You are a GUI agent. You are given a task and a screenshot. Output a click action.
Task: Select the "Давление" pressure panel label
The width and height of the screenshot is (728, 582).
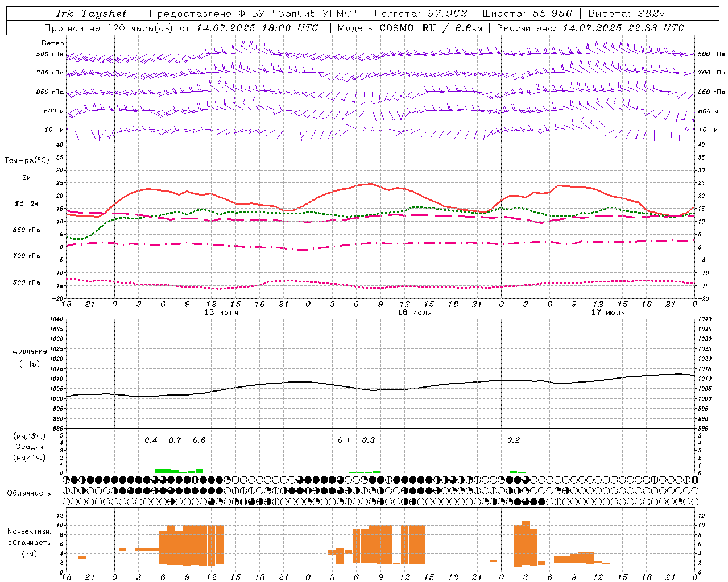coord(29,351)
